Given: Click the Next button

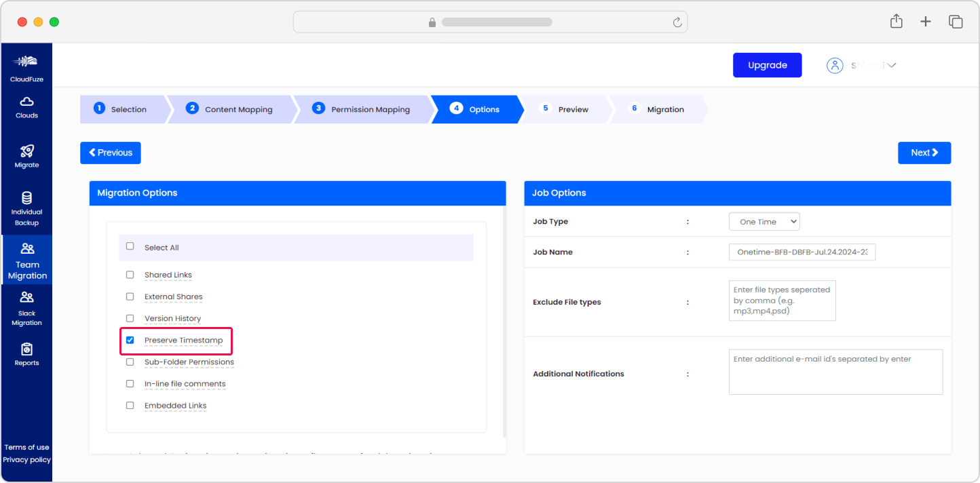Looking at the screenshot, I should (x=924, y=153).
